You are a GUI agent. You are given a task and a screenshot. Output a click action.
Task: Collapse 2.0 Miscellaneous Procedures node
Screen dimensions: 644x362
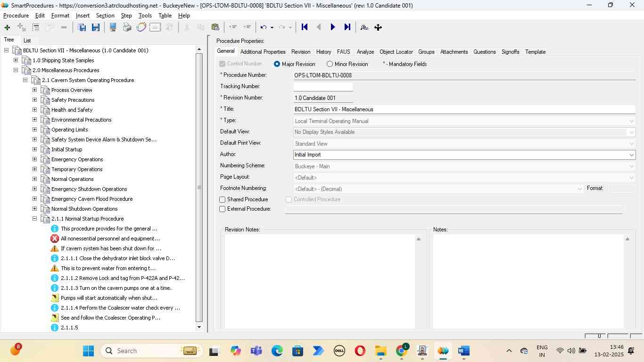coord(16,70)
